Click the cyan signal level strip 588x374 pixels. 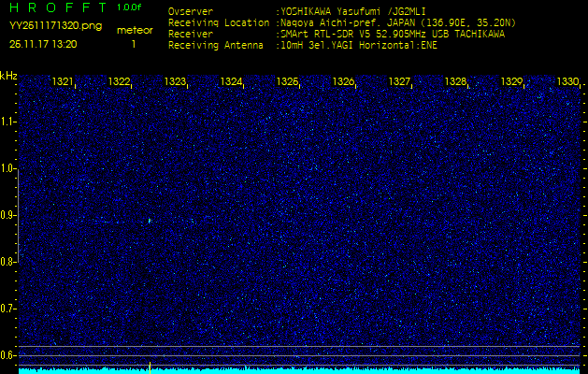299,370
